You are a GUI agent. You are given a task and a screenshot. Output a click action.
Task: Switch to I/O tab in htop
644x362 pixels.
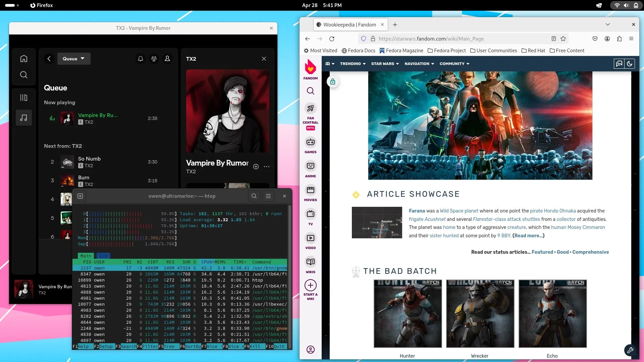103,256
